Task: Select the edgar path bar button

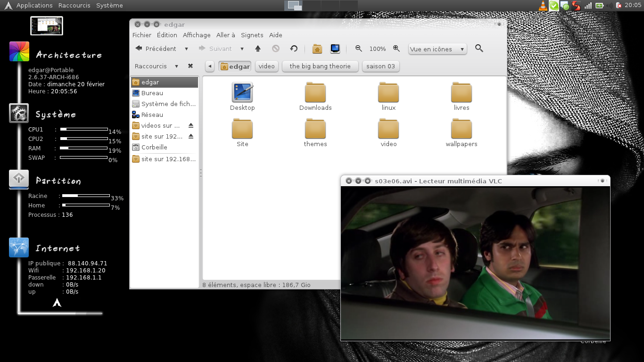Action: [235, 66]
